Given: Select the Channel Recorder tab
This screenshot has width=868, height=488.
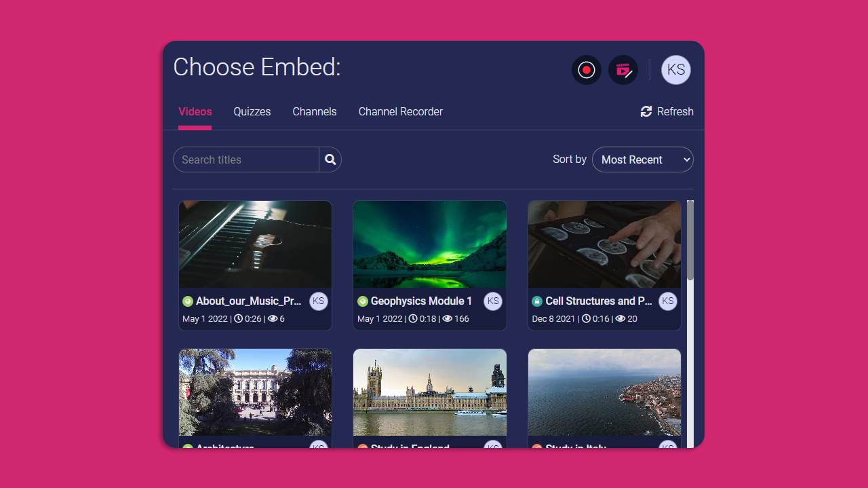Looking at the screenshot, I should coord(401,111).
